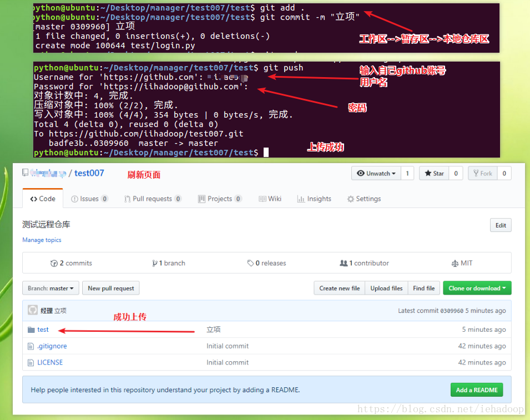
Task: Switch to the Code tab
Action: (43, 199)
